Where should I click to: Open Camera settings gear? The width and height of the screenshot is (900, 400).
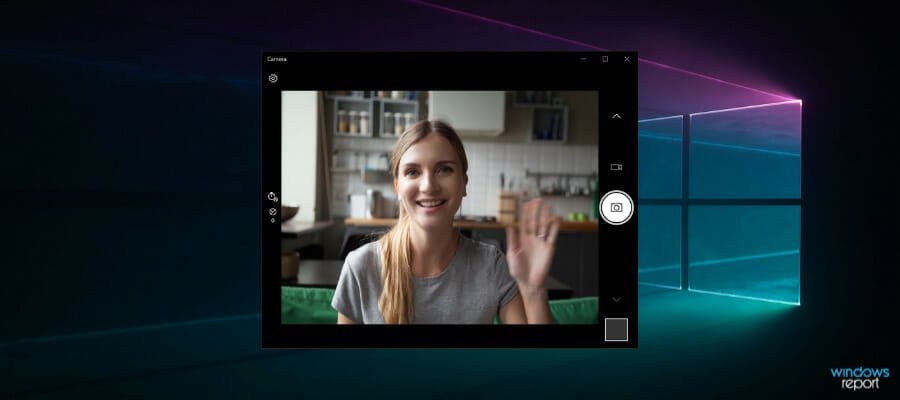[273, 78]
